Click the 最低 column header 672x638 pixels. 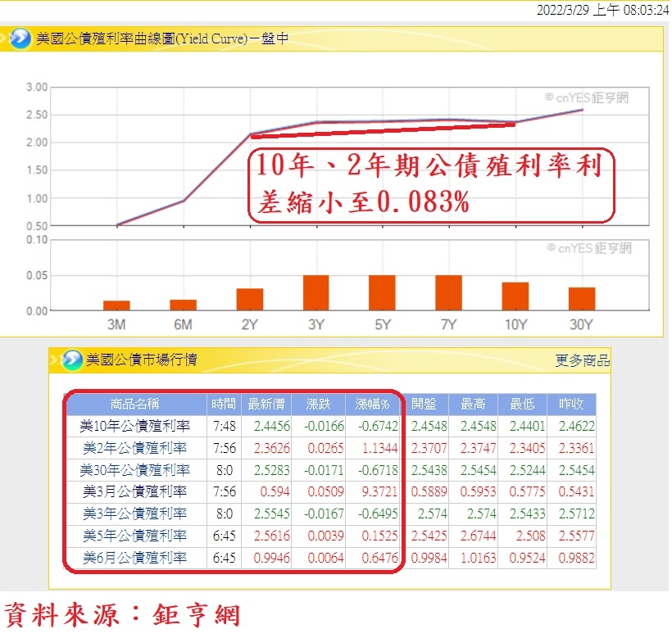pos(522,405)
